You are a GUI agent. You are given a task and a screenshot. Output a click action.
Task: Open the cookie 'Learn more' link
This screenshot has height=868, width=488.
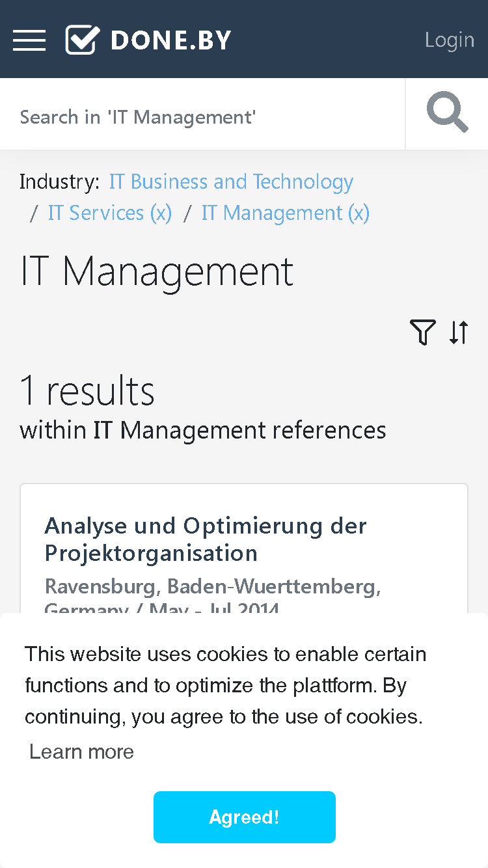(x=82, y=752)
